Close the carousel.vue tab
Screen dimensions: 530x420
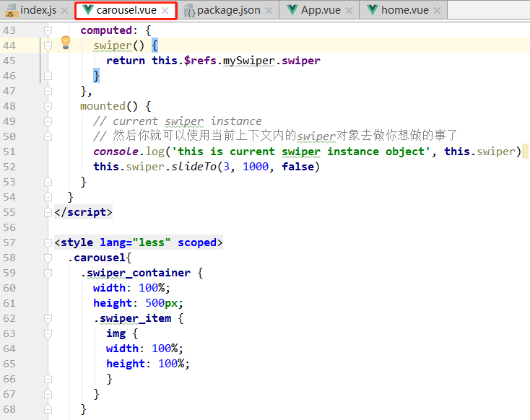165,11
